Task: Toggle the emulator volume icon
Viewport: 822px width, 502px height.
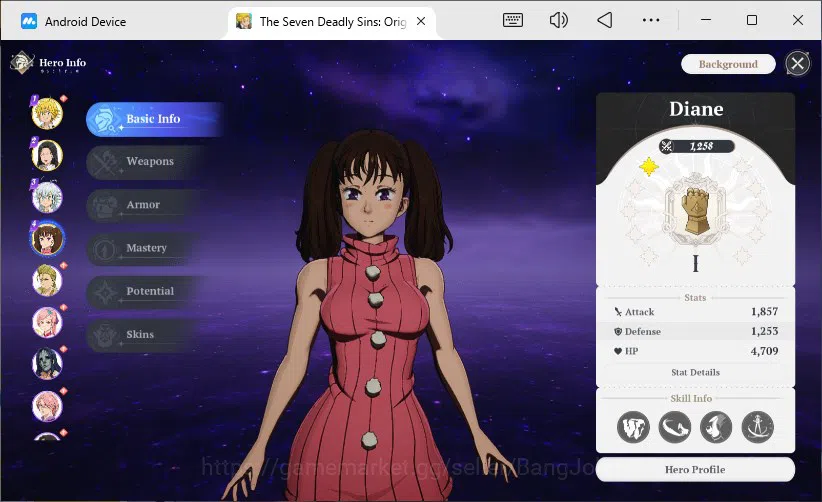Action: (558, 20)
